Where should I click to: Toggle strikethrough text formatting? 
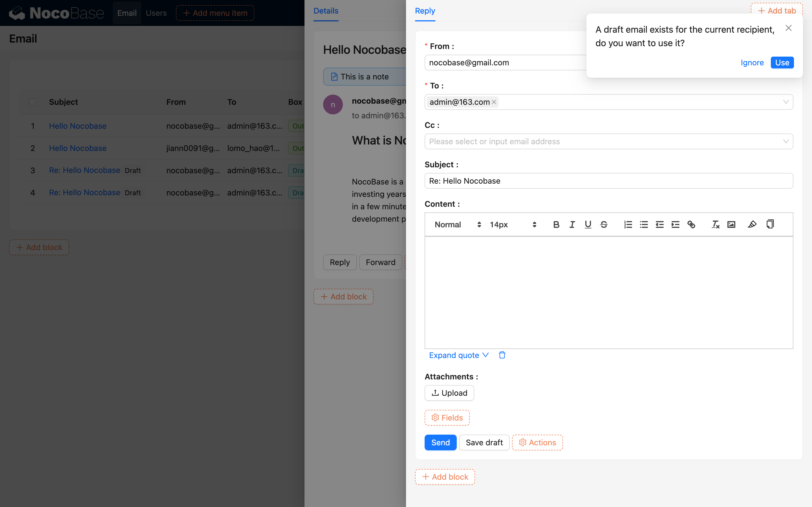click(x=604, y=225)
